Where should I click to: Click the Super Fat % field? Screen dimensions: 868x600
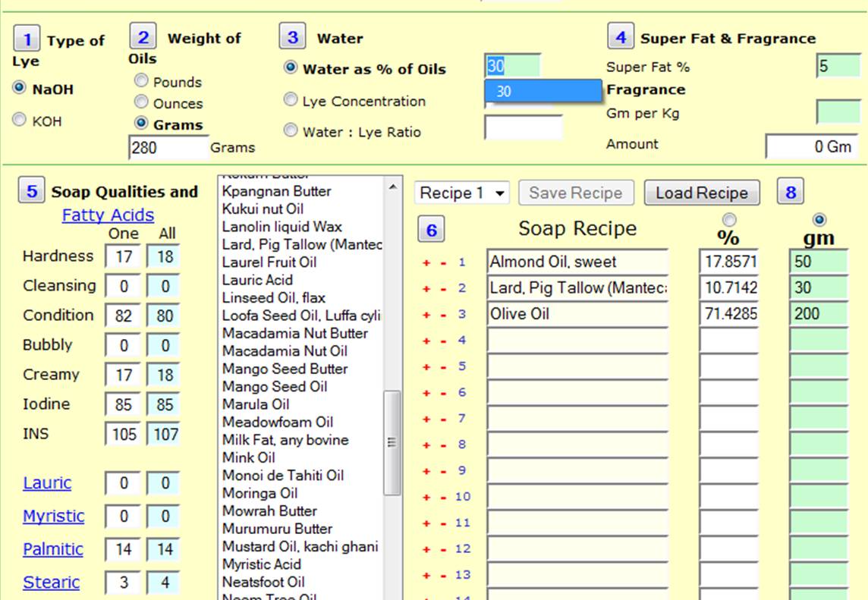(x=838, y=66)
